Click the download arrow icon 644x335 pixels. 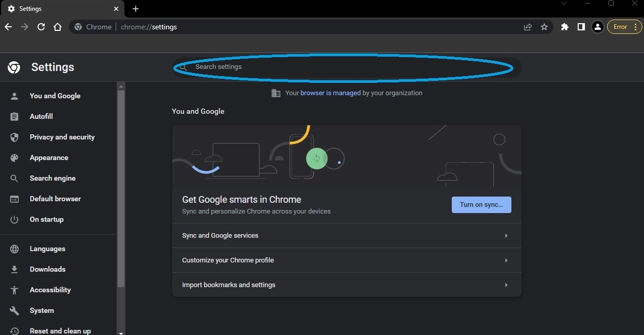click(14, 269)
